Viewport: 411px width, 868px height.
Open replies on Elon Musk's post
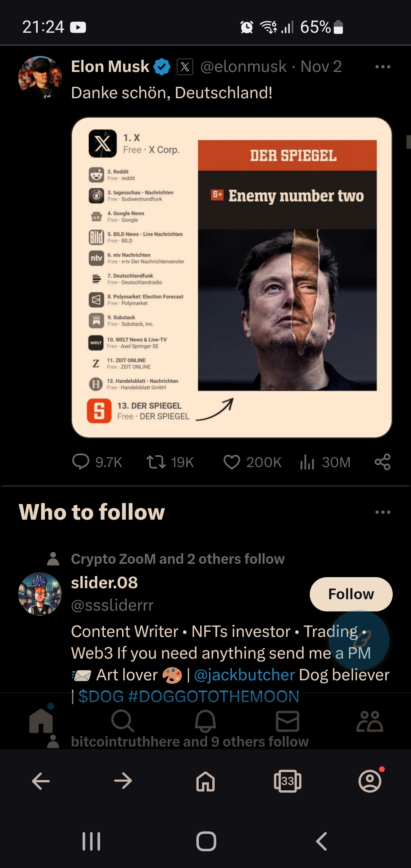97,462
